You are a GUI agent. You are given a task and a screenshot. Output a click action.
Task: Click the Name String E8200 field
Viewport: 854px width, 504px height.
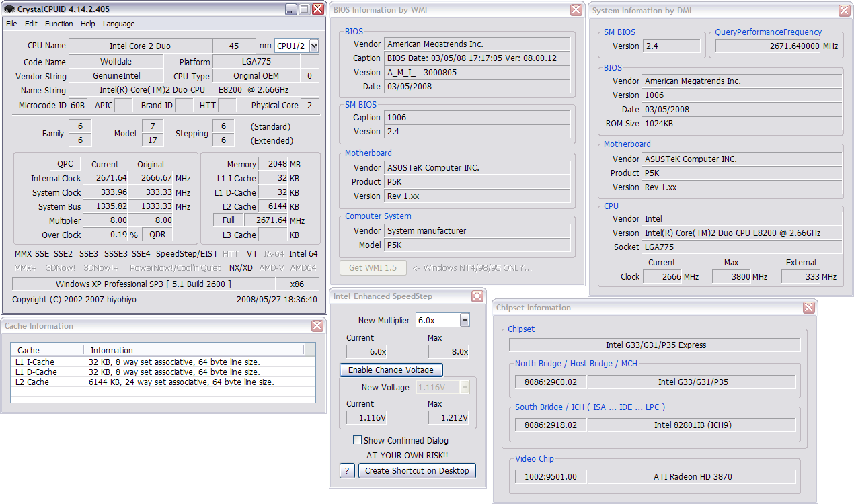click(x=194, y=90)
